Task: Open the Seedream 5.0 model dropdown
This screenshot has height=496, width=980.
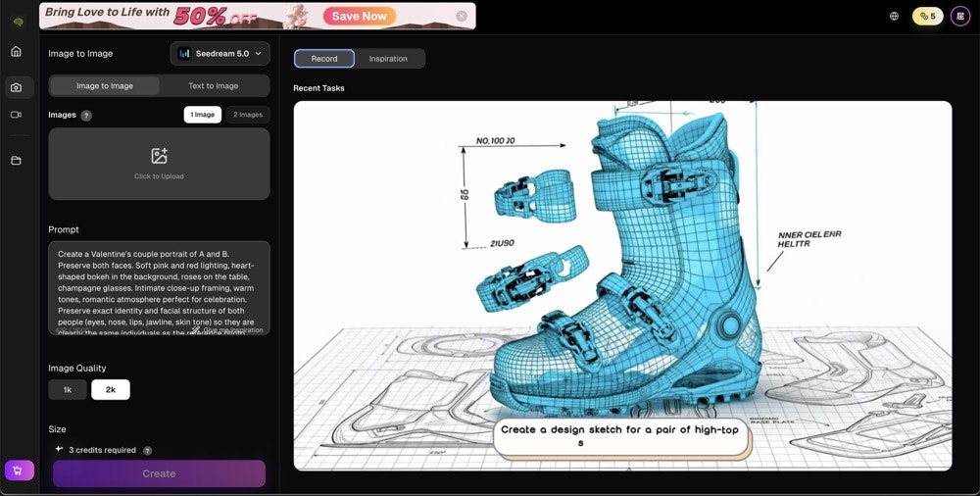Action: (x=220, y=54)
